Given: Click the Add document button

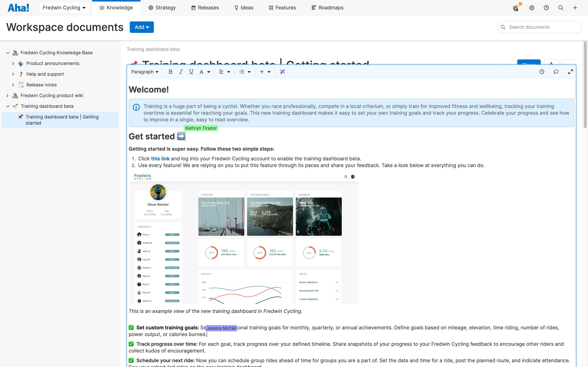Looking at the screenshot, I should coord(142,27).
